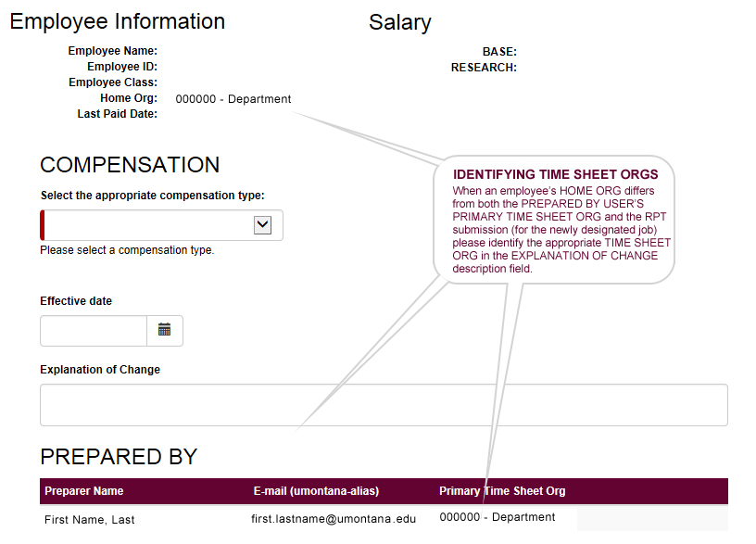The image size is (756, 544).
Task: Click the compensation type validation message
Action: [x=130, y=249]
